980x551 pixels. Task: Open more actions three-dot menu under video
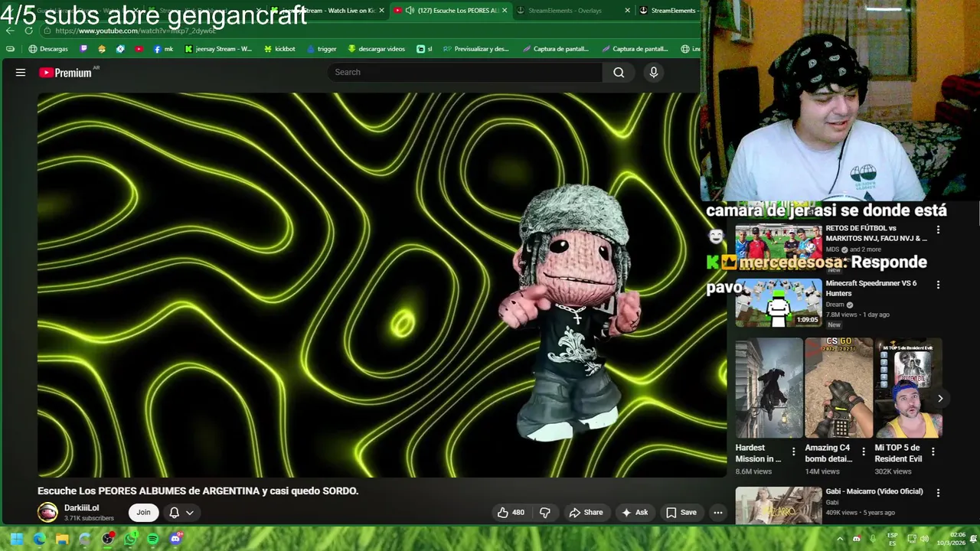[x=718, y=513]
